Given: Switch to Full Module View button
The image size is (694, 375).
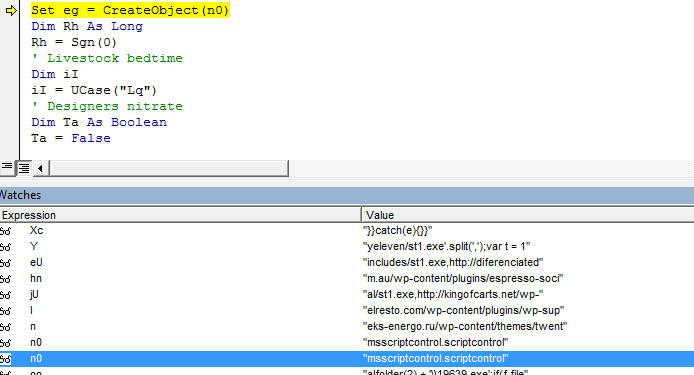Looking at the screenshot, I should (x=24, y=168).
